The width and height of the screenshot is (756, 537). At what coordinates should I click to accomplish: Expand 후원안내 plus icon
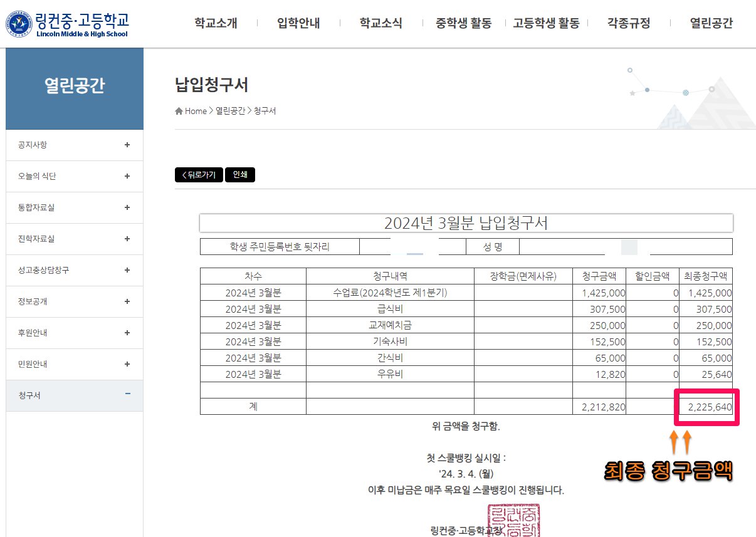(x=127, y=333)
